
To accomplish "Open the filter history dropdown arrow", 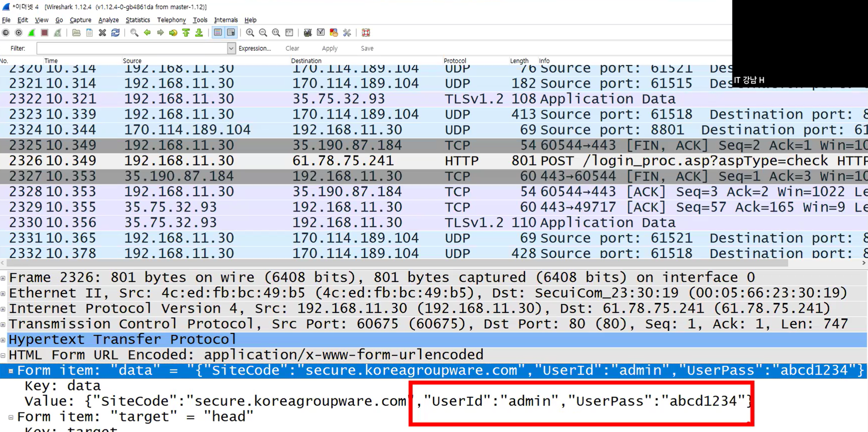I will coord(231,49).
